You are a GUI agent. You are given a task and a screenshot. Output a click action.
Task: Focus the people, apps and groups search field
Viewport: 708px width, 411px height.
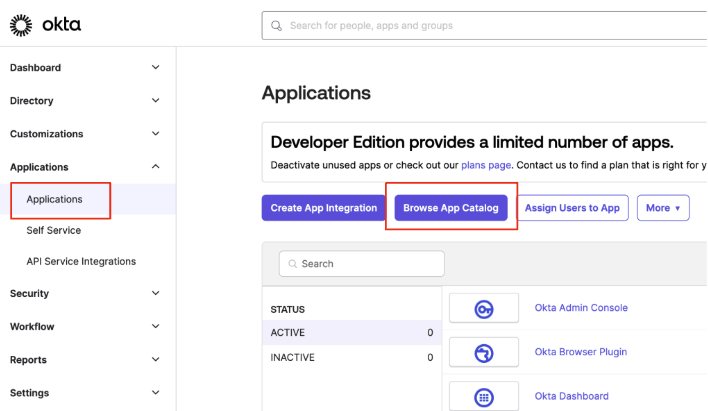point(484,26)
